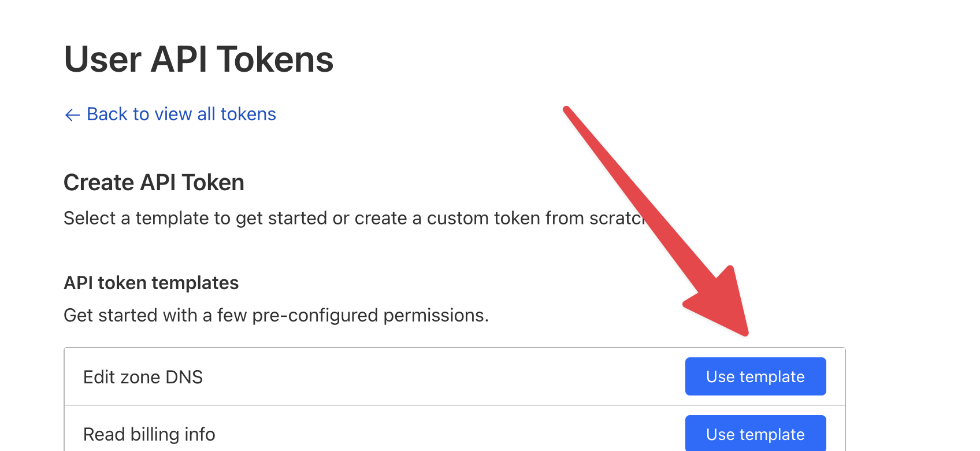Screen dimensions: 980x451
Task: Use template for Read billing info
Action: point(755,434)
